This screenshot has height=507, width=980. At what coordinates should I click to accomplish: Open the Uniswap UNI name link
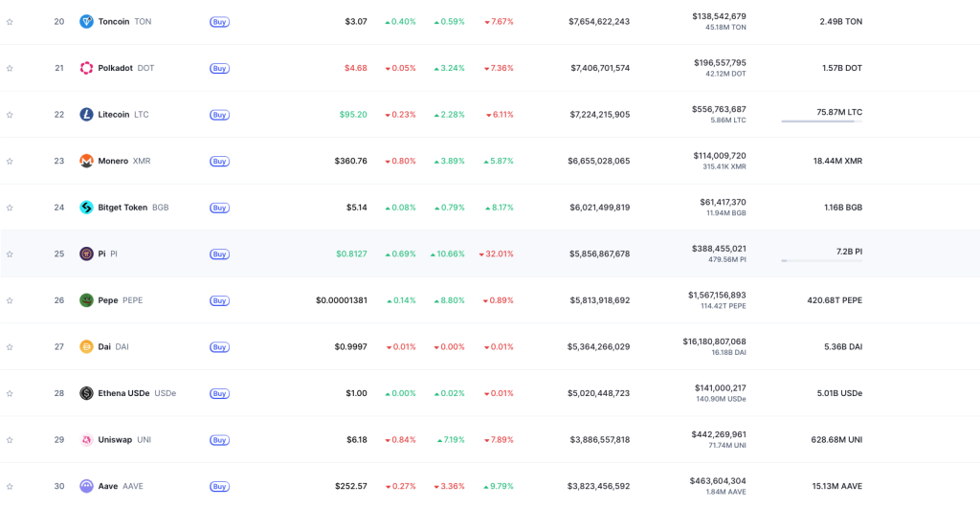click(124, 440)
